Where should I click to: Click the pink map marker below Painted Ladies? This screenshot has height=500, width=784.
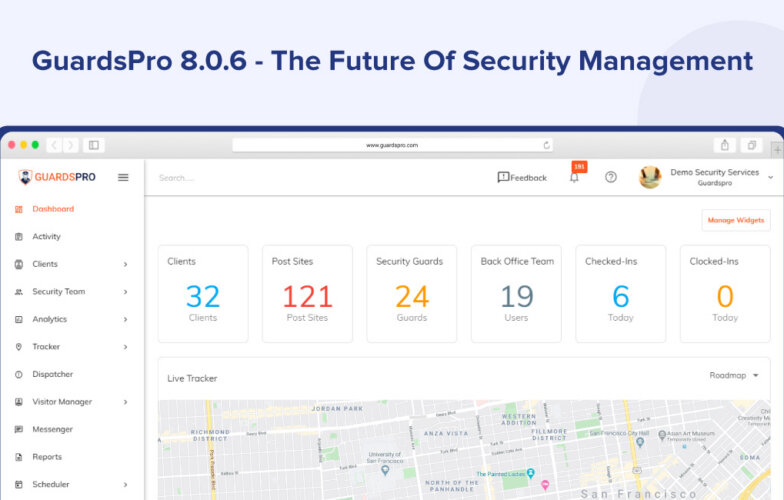[545, 484]
